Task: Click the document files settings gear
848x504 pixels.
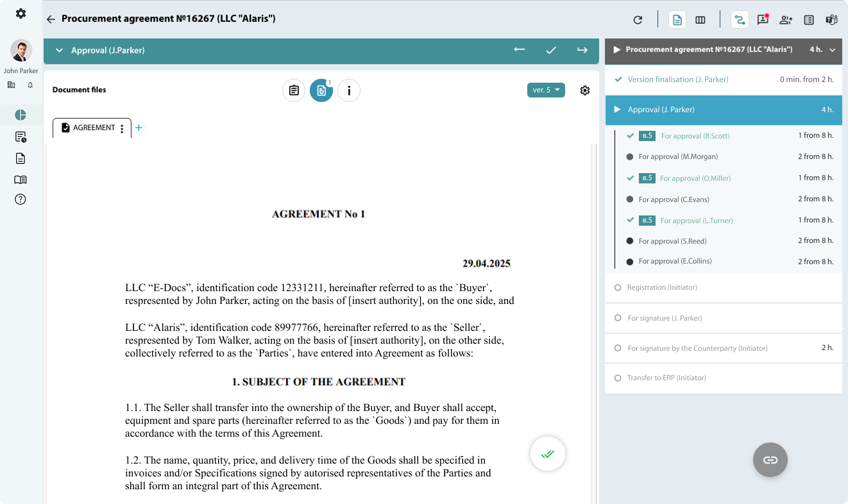Action: pyautogui.click(x=585, y=90)
